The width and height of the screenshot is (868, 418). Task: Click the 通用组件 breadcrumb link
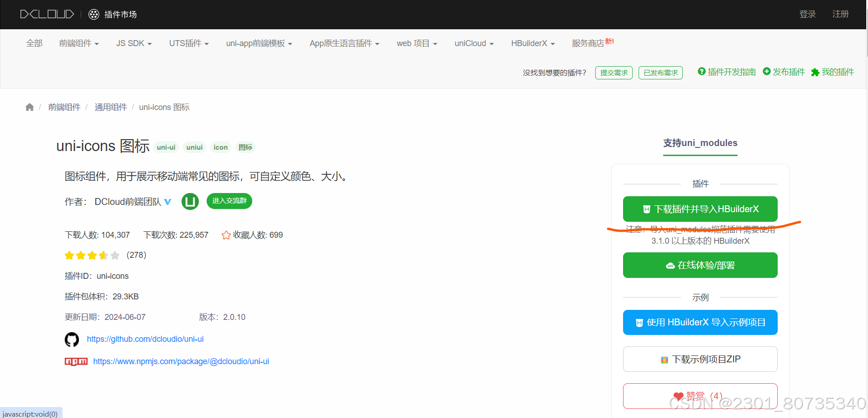pos(111,107)
